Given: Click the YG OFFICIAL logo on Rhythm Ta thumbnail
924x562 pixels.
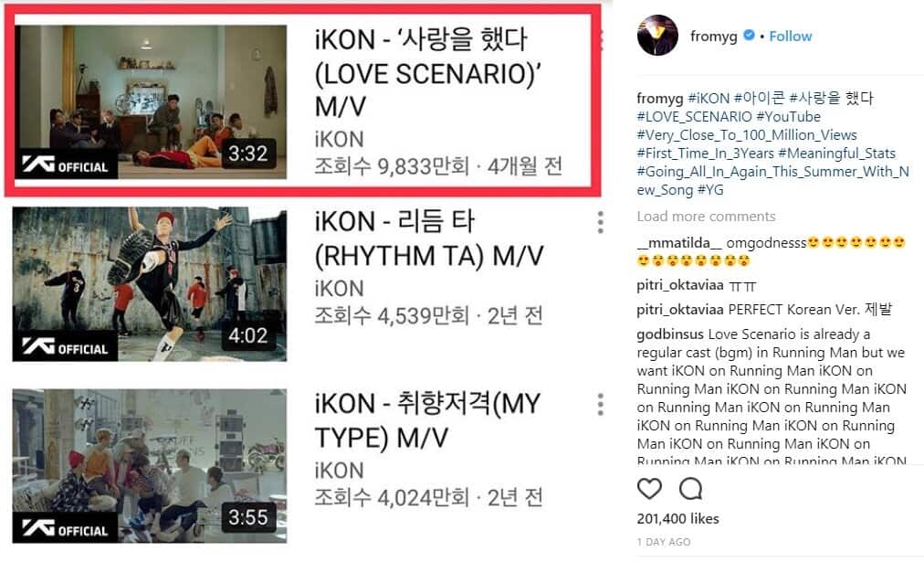Looking at the screenshot, I should pyautogui.click(x=66, y=346).
